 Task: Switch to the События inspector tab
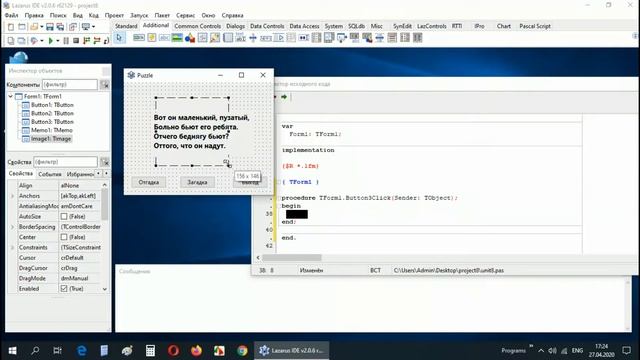(50, 174)
